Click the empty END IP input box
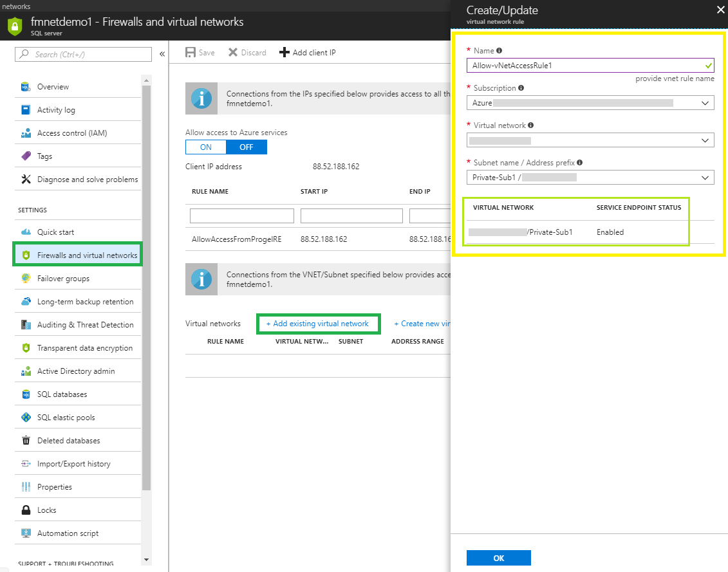The image size is (728, 572). click(430, 216)
